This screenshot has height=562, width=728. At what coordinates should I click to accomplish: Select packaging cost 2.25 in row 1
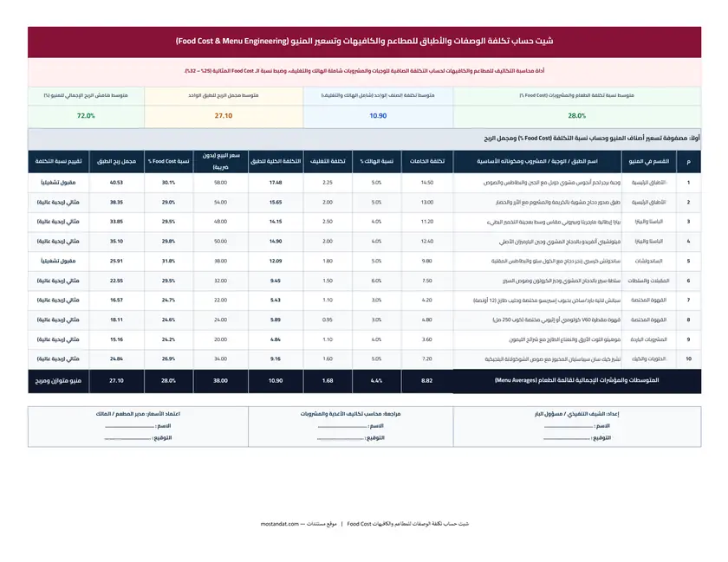[328, 183]
